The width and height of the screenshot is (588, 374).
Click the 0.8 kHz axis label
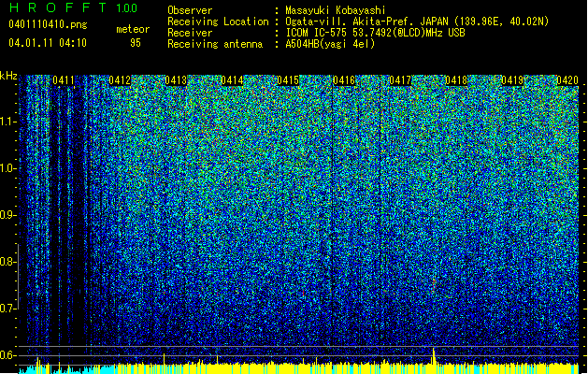pos(7,262)
